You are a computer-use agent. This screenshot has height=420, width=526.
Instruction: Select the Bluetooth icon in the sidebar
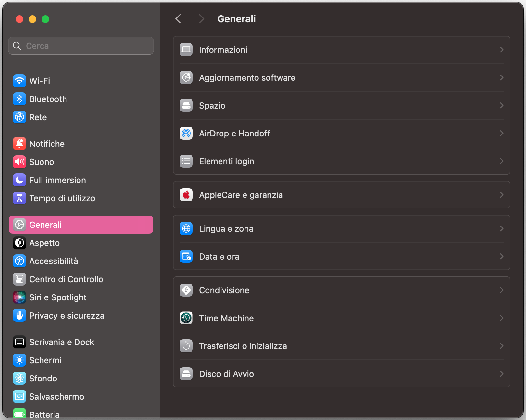[x=19, y=99]
